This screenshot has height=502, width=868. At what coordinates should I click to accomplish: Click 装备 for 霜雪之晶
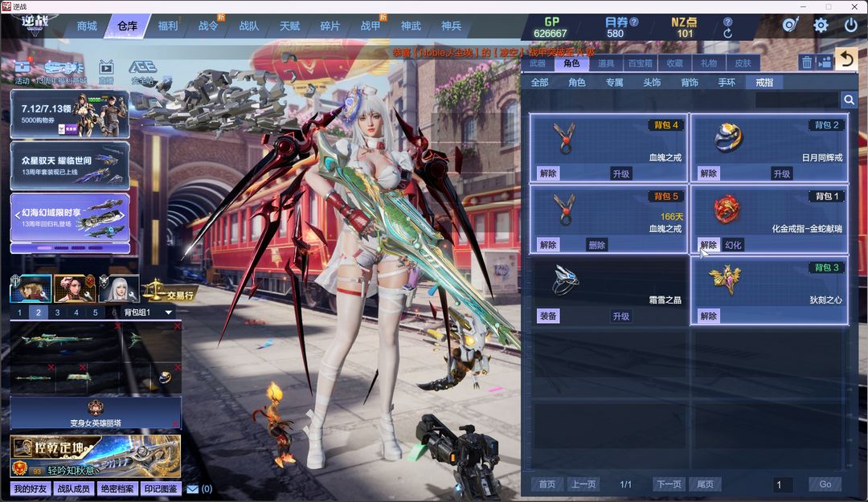(x=548, y=316)
